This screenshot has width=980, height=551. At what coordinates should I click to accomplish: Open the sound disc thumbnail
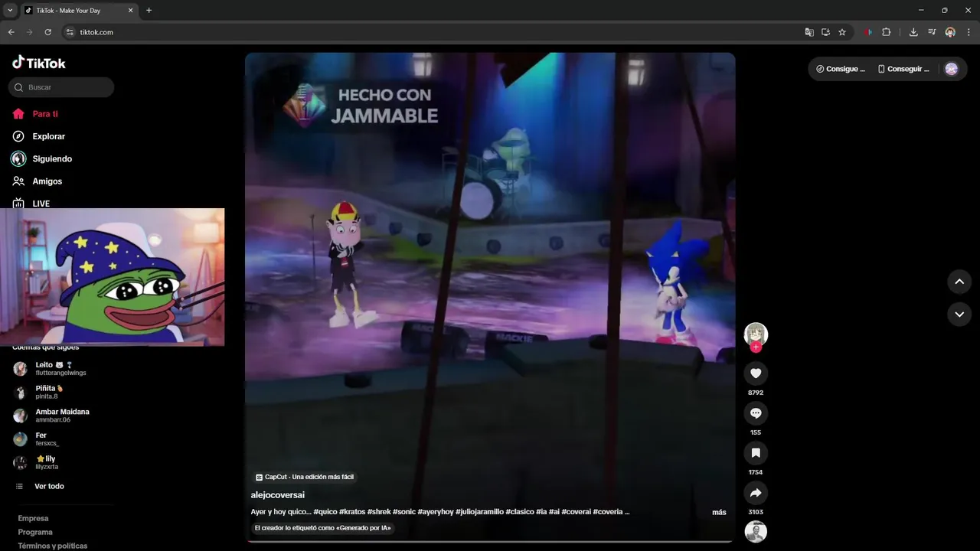click(756, 532)
